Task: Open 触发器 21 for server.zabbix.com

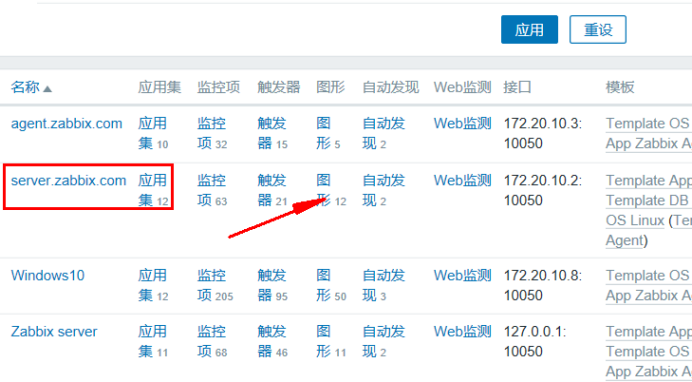Action: click(272, 190)
